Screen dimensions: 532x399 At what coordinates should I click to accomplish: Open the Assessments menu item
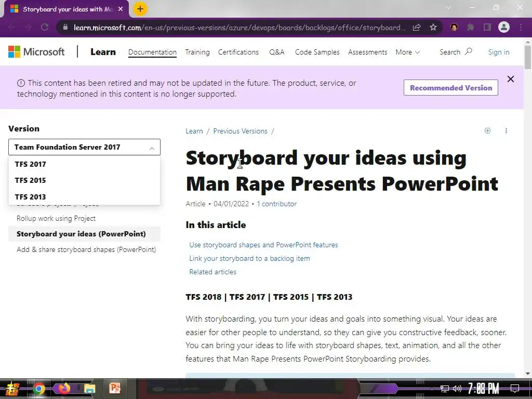pos(367,52)
